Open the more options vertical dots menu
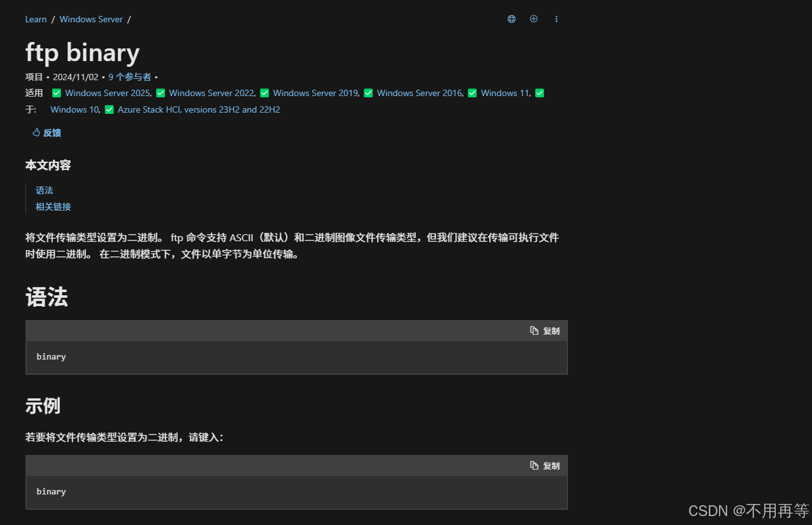Image resolution: width=812 pixels, height=525 pixels. 556,19
